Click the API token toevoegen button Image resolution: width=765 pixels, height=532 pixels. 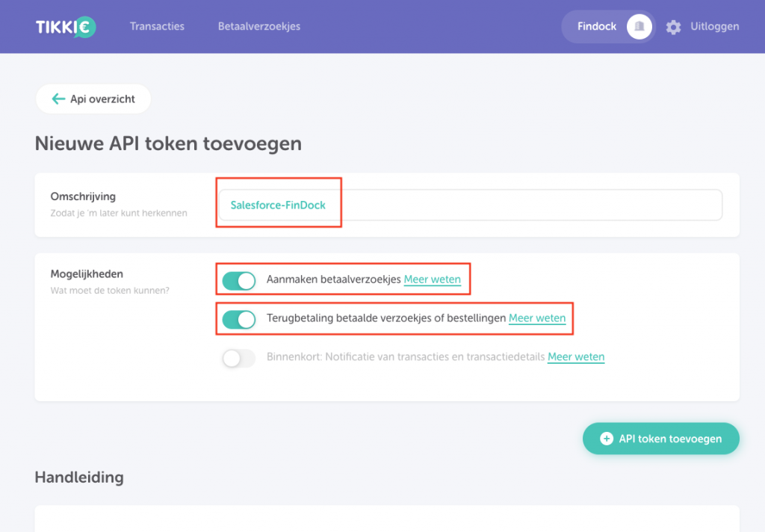click(660, 439)
